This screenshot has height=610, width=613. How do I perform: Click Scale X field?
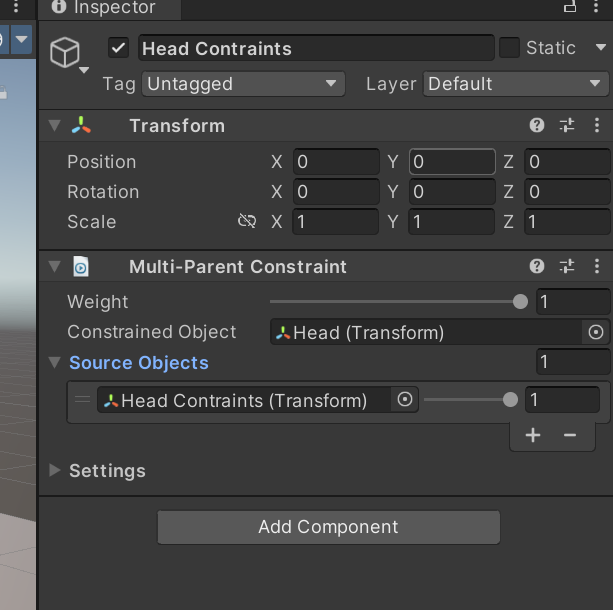(x=336, y=222)
